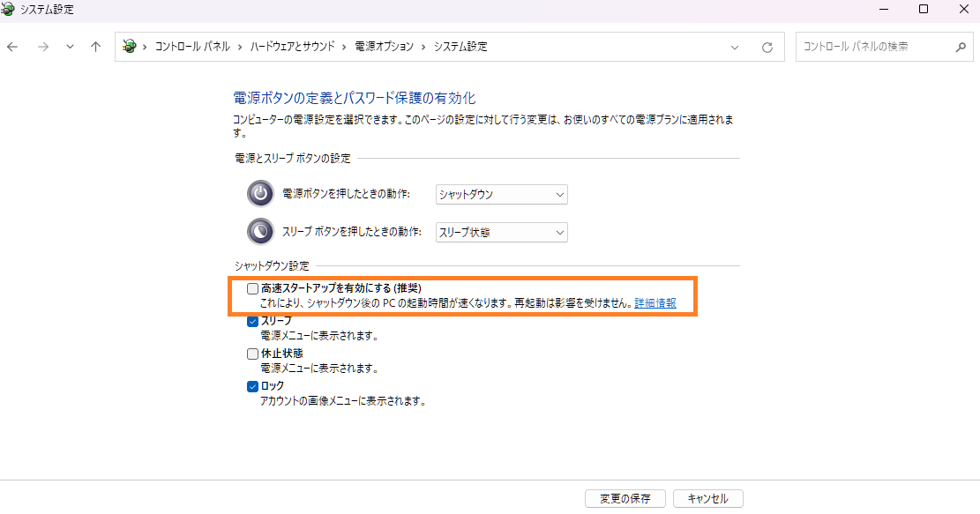Viewport: 980px width, 514px height.
Task: Click 変更の保存 button
Action: pyautogui.click(x=625, y=498)
